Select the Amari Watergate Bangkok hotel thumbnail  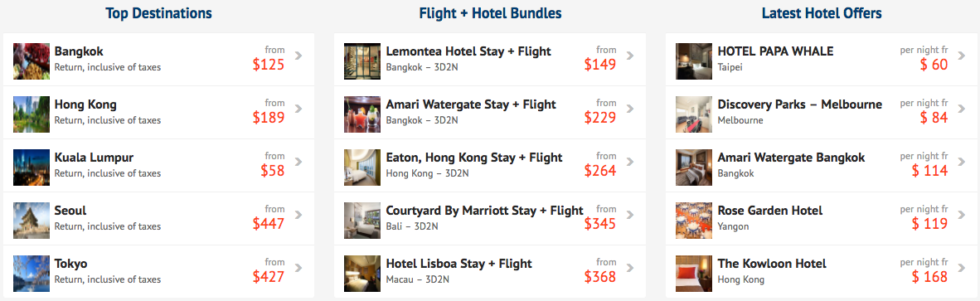click(694, 167)
